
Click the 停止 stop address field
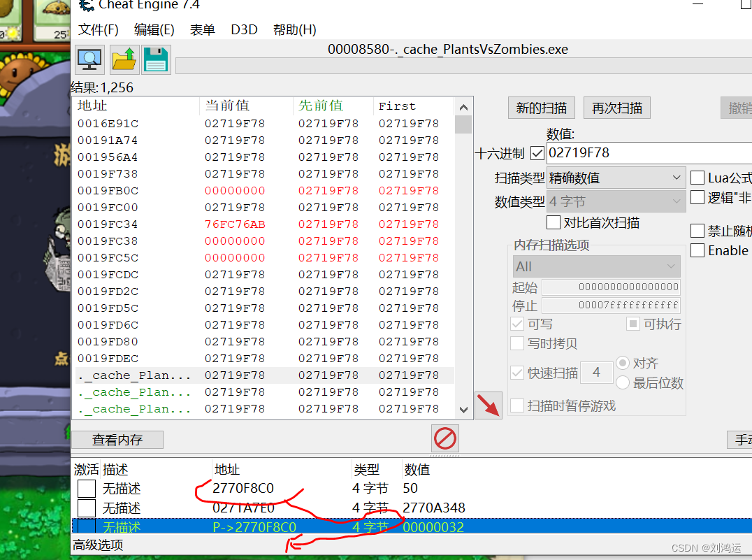pos(611,306)
